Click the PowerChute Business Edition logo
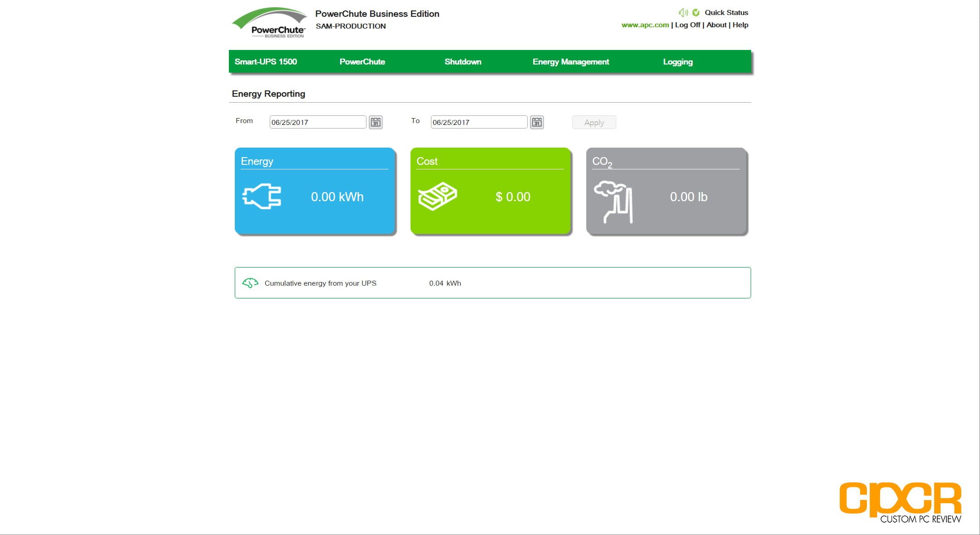Viewport: 980px width, 535px height. (270, 23)
